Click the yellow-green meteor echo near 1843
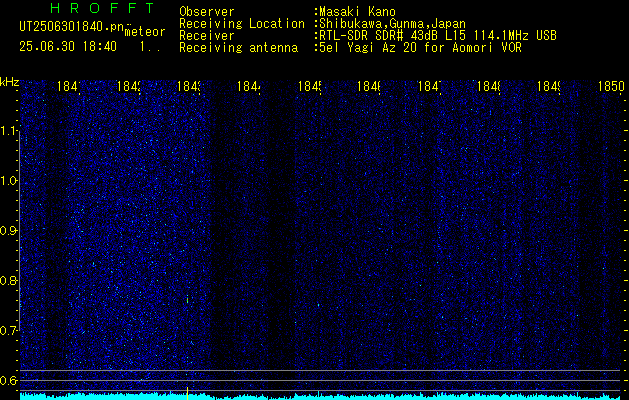Screen dimensions: 629x400 point(187,299)
